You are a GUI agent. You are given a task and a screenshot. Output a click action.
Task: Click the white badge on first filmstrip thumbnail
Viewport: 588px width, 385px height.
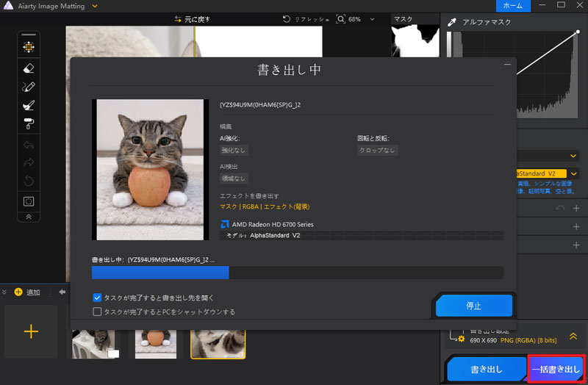click(x=114, y=353)
